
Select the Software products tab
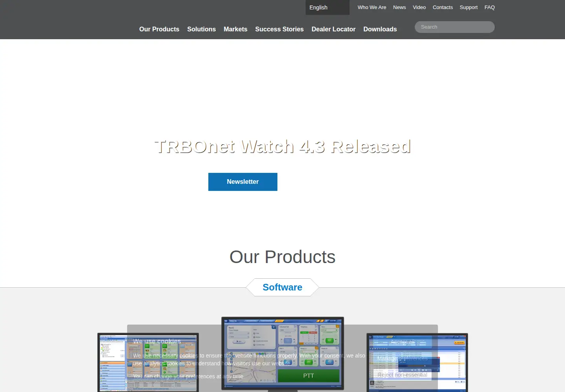pos(282,287)
